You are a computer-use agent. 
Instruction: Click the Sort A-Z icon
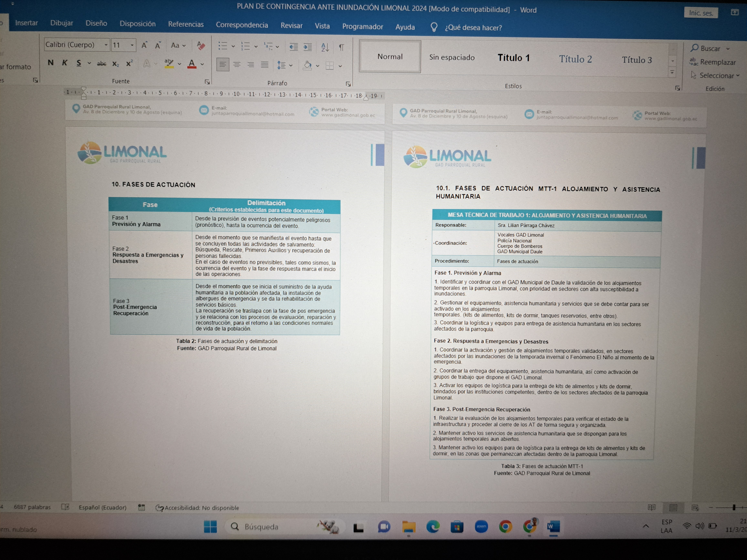coord(325,47)
